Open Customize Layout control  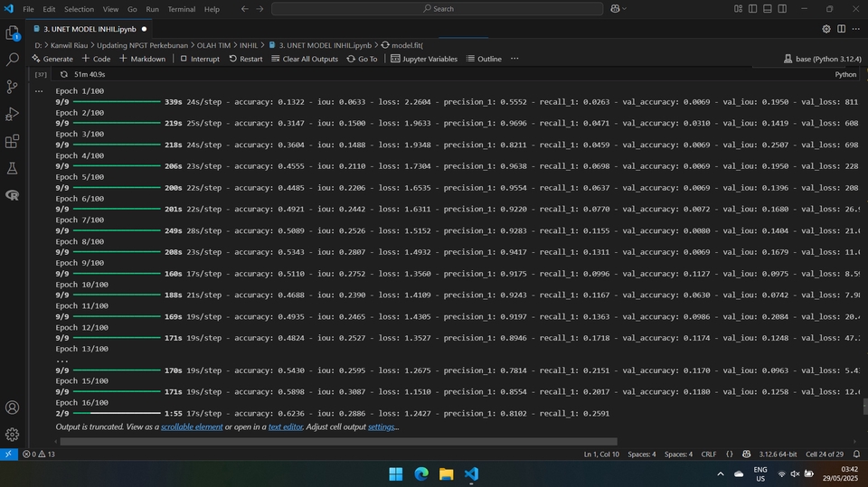[739, 9]
